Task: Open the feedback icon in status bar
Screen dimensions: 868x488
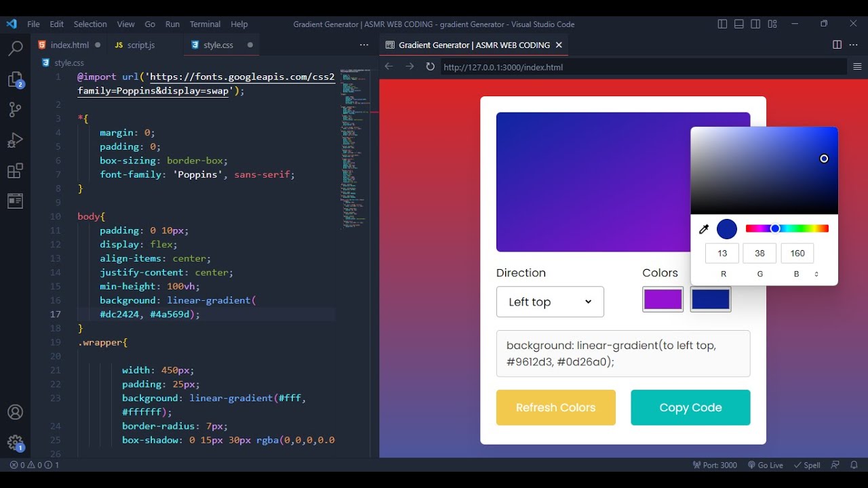Action: coord(835,465)
